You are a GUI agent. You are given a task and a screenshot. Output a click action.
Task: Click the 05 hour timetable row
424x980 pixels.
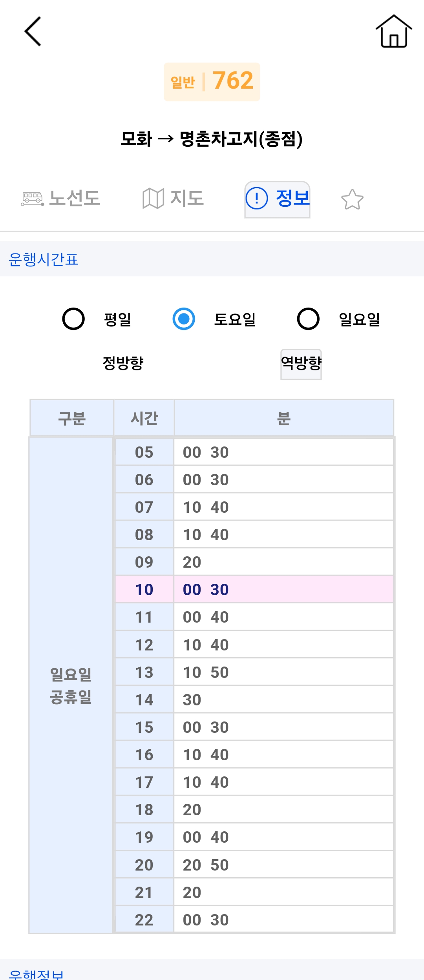254,452
